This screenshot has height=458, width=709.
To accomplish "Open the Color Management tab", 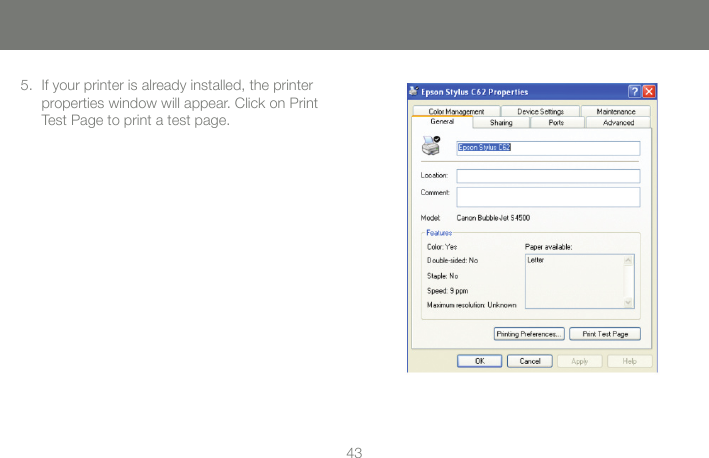I will click(x=456, y=111).
